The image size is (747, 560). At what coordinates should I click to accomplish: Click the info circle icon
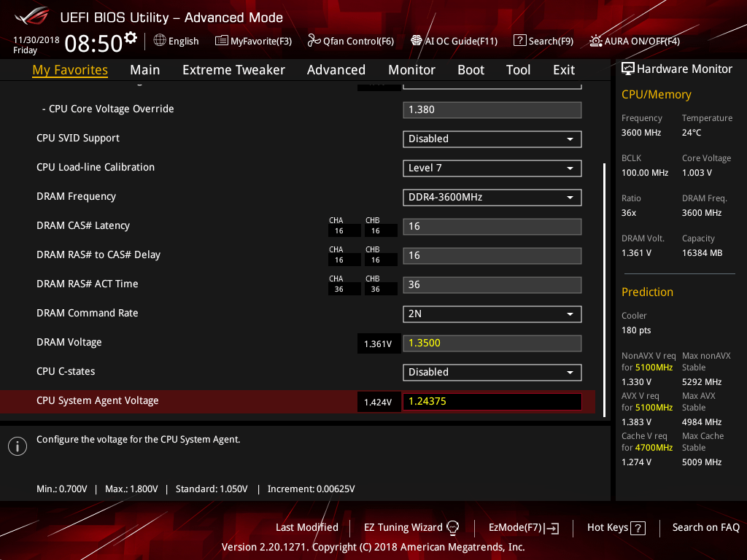(18, 446)
